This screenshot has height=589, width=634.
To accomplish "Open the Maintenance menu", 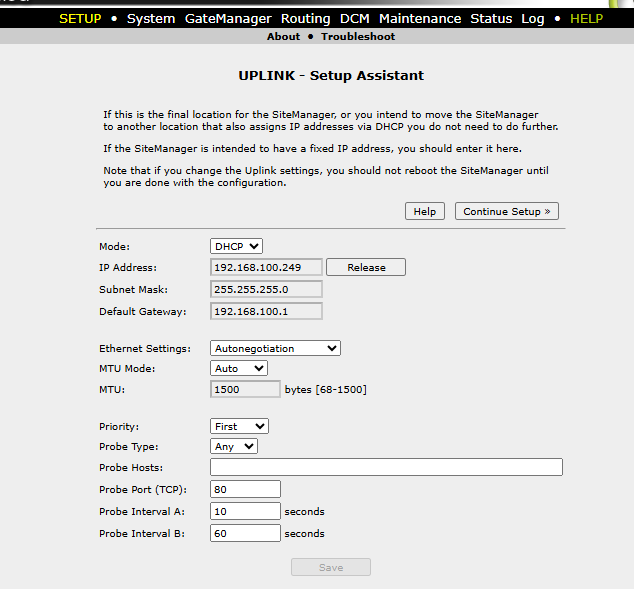I will 420,19.
